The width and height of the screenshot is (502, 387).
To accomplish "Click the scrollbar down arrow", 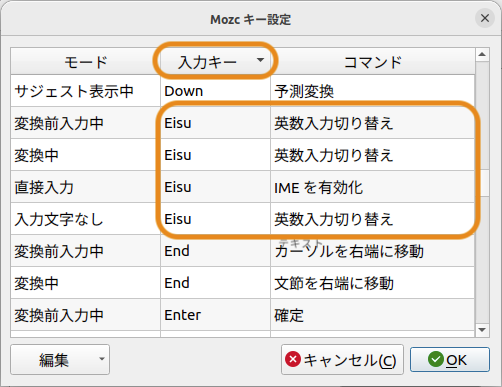I will [x=482, y=330].
